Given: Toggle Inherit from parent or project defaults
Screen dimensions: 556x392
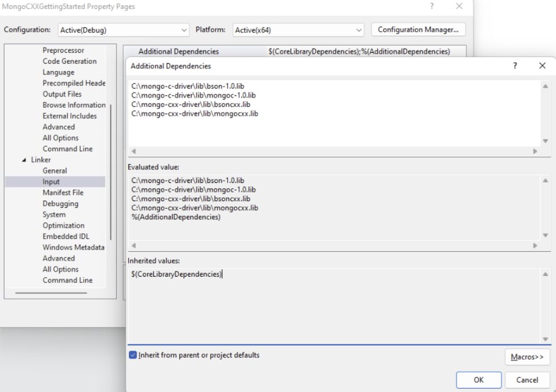Looking at the screenshot, I should coord(133,355).
